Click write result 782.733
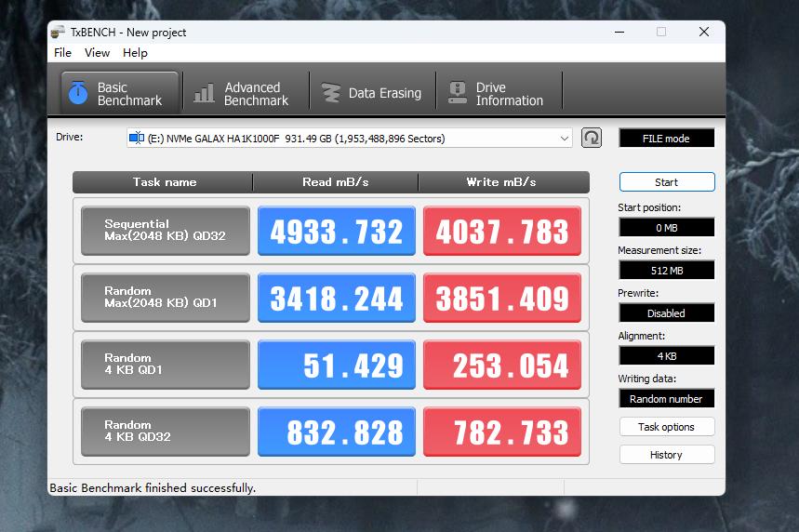The width and height of the screenshot is (799, 532). [x=502, y=432]
